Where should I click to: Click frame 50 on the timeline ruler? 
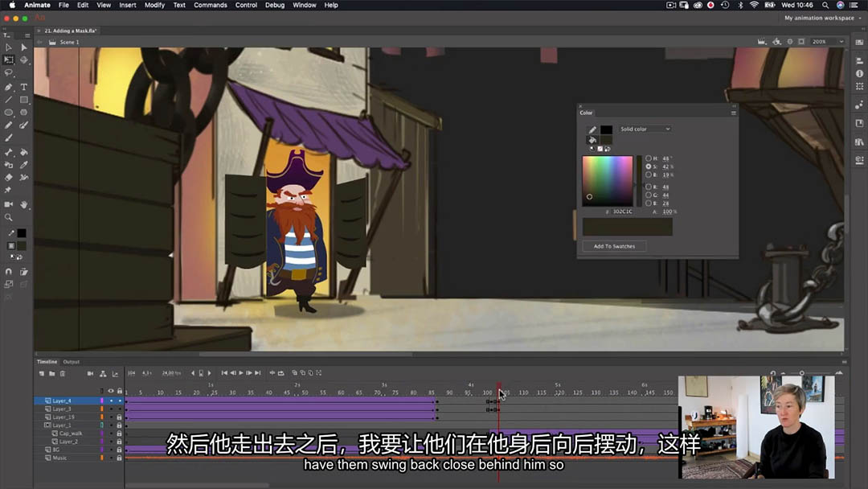[305, 392]
